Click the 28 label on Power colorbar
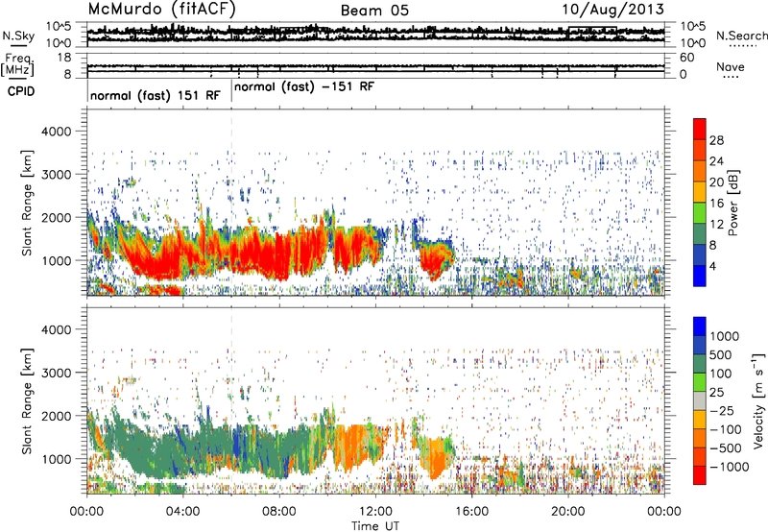Viewport: 768px width, 532px height. pos(716,140)
